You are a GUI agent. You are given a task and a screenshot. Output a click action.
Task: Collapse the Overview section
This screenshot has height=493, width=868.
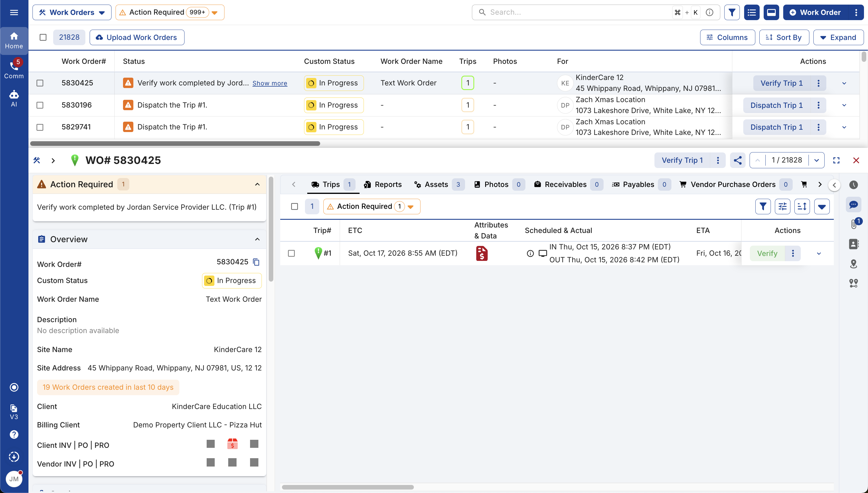tap(257, 239)
